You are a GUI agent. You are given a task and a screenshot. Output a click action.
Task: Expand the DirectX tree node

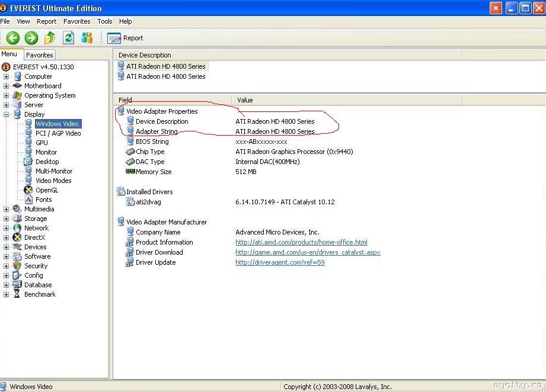pyautogui.click(x=6, y=237)
